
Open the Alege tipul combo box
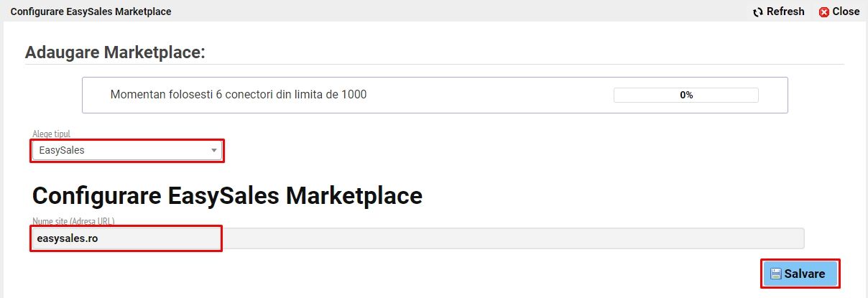126,150
